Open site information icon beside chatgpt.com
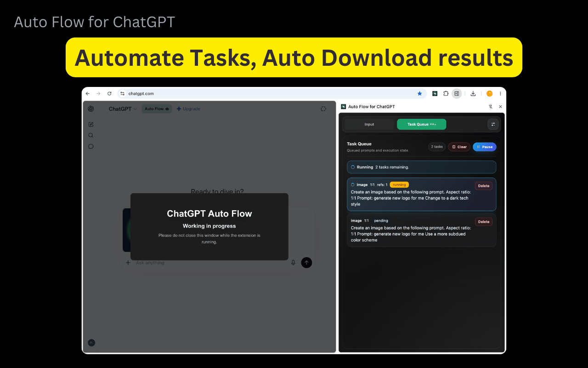Image resolution: width=588 pixels, height=368 pixels. 122,93
